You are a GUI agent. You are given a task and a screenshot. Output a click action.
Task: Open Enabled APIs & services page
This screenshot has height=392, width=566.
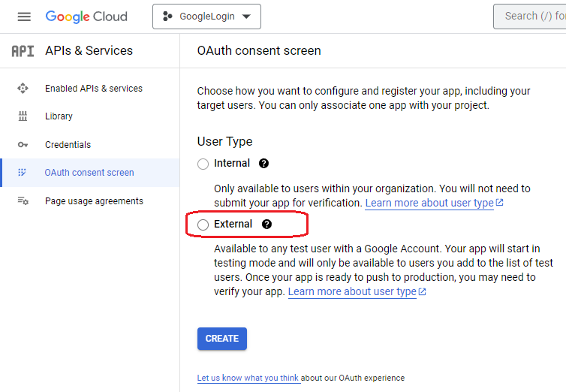pyautogui.click(x=93, y=89)
